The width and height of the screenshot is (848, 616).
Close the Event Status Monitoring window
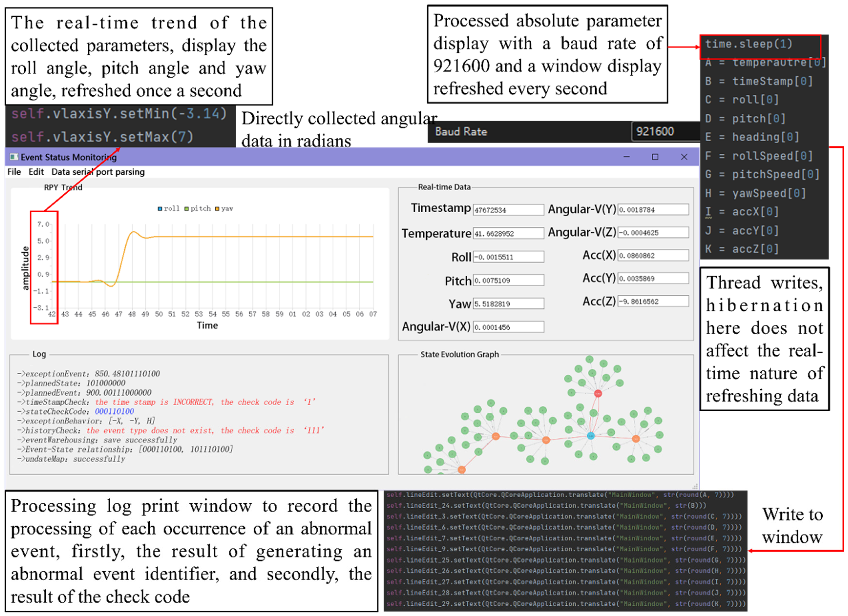[684, 157]
